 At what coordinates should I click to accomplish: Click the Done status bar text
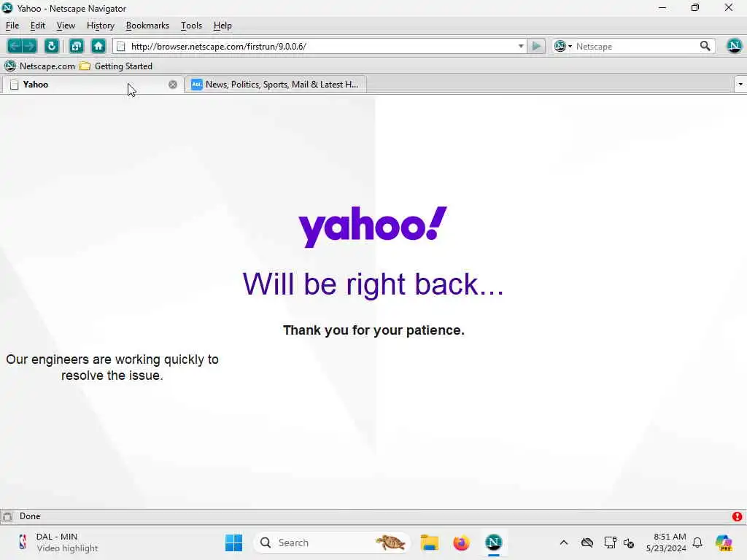pos(30,516)
